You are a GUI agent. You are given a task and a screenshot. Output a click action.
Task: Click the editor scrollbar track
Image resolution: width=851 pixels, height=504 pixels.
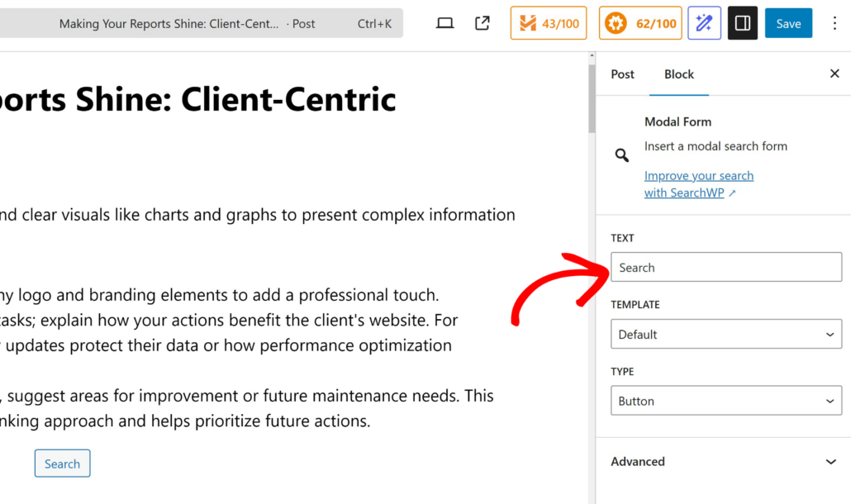coord(591,248)
